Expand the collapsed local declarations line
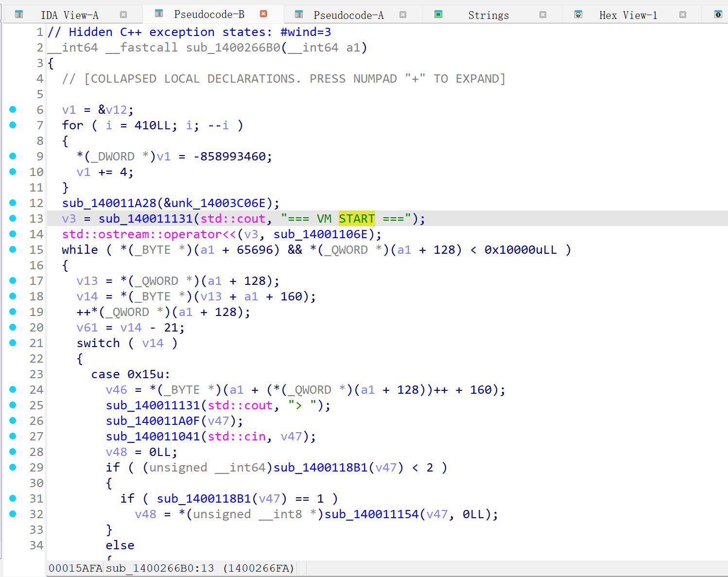Screen dimensions: 728x577 (x=283, y=79)
